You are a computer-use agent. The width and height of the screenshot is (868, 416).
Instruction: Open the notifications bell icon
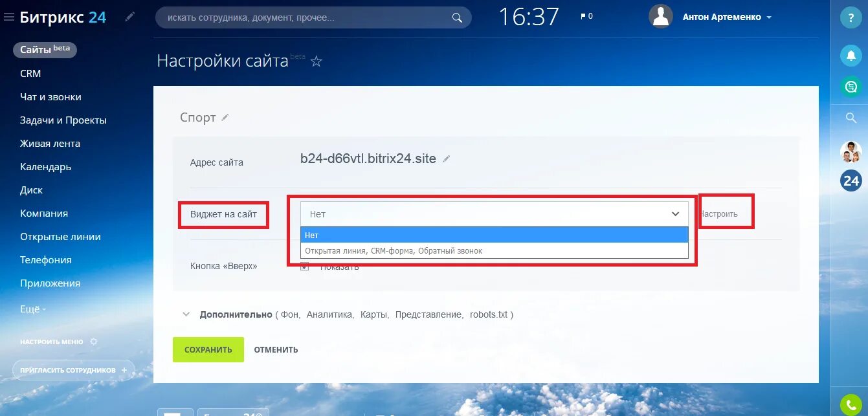tap(851, 55)
